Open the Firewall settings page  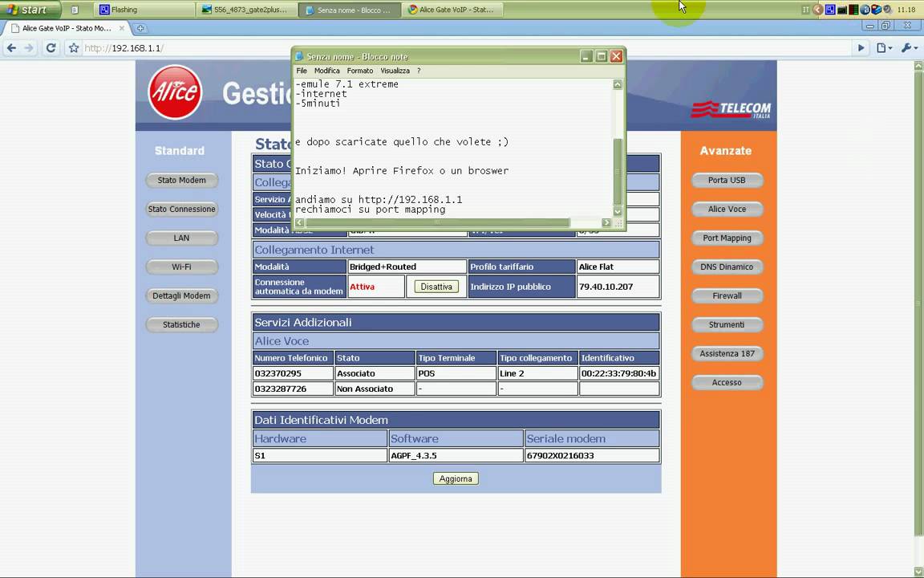(727, 295)
